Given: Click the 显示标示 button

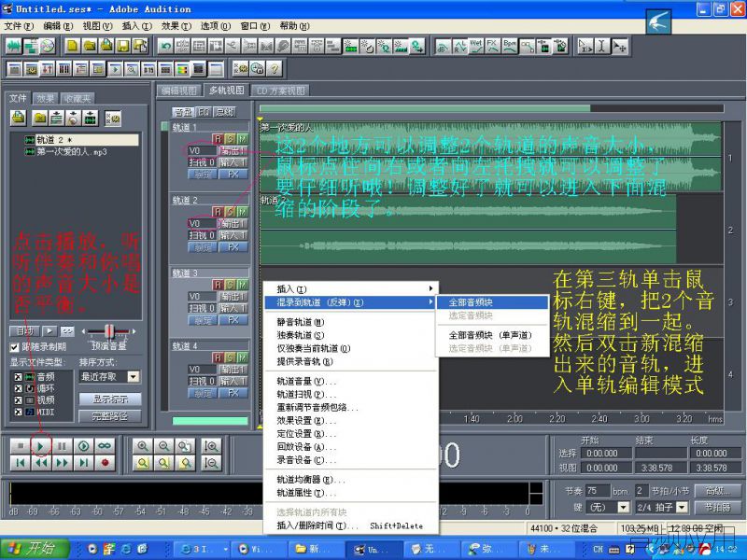Looking at the screenshot, I should click(x=110, y=399).
